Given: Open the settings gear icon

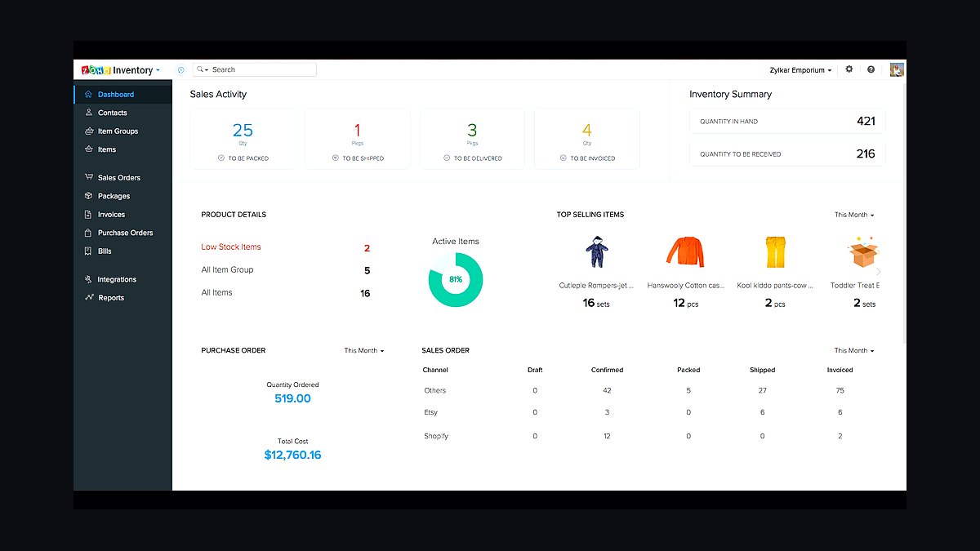Looking at the screenshot, I should tap(849, 69).
